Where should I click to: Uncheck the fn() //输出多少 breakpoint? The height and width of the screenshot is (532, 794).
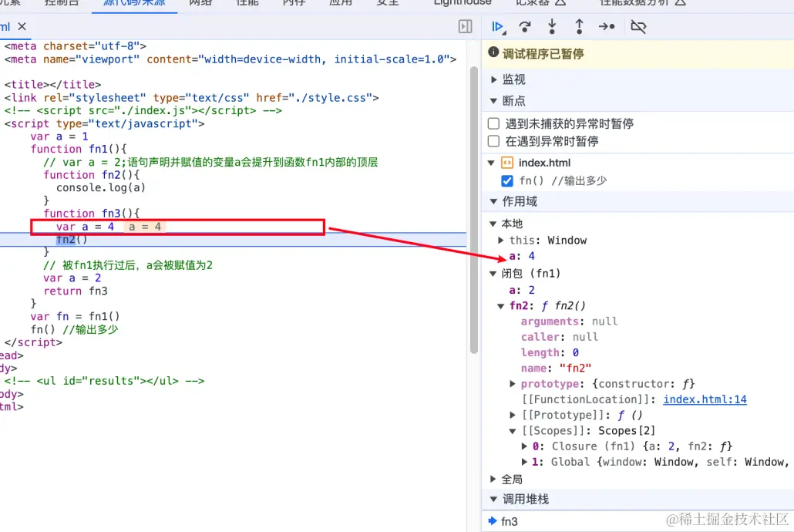[x=507, y=181]
